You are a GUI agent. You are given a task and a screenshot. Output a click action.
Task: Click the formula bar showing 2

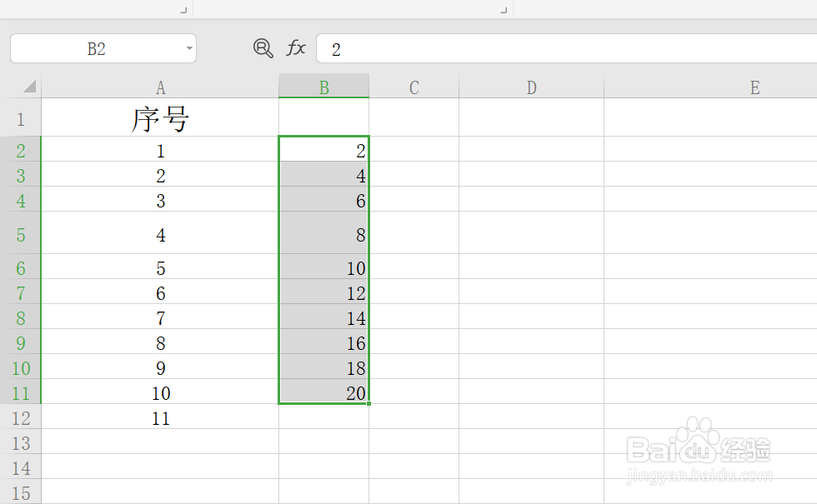click(x=566, y=48)
